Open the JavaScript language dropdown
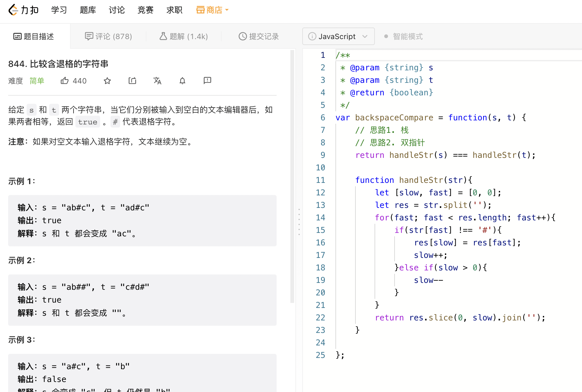Image resolution: width=582 pixels, height=392 pixels. (x=339, y=36)
